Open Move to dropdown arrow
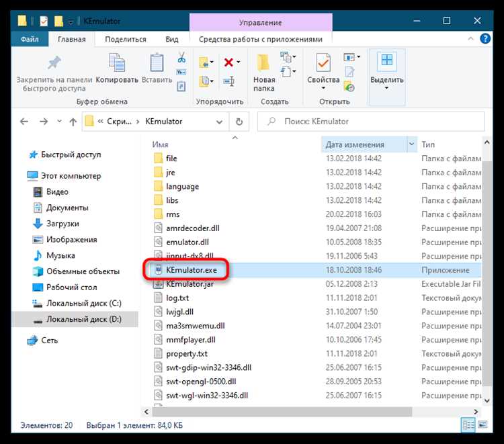Viewport: 504px width, 444px height. coord(212,62)
